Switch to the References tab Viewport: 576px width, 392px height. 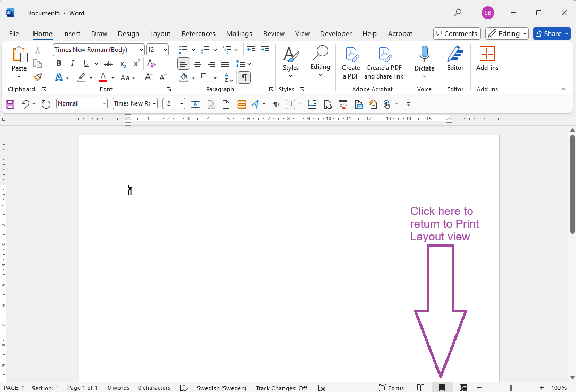[199, 33]
